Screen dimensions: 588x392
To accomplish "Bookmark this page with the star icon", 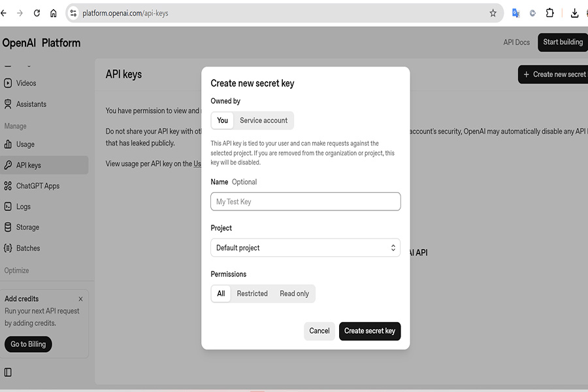I will [493, 13].
